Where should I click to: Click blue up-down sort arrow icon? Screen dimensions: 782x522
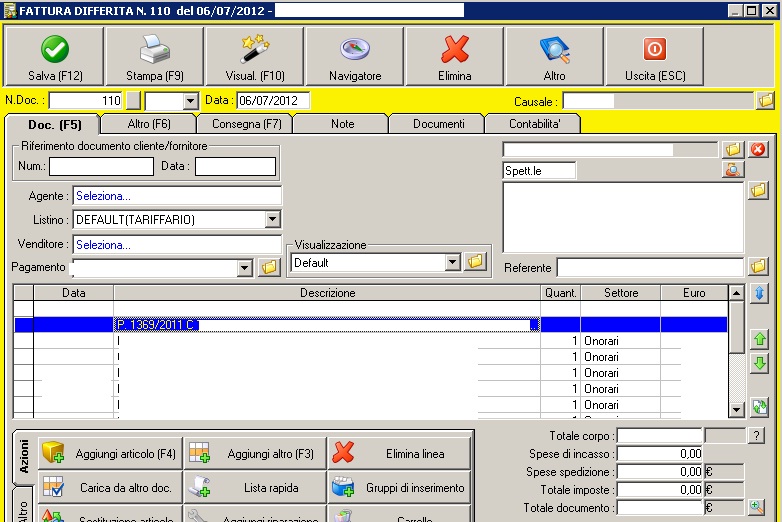tap(759, 293)
